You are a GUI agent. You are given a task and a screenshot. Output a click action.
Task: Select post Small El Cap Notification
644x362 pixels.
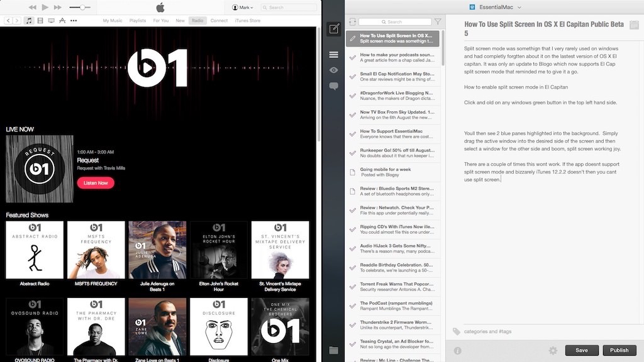[x=392, y=77]
